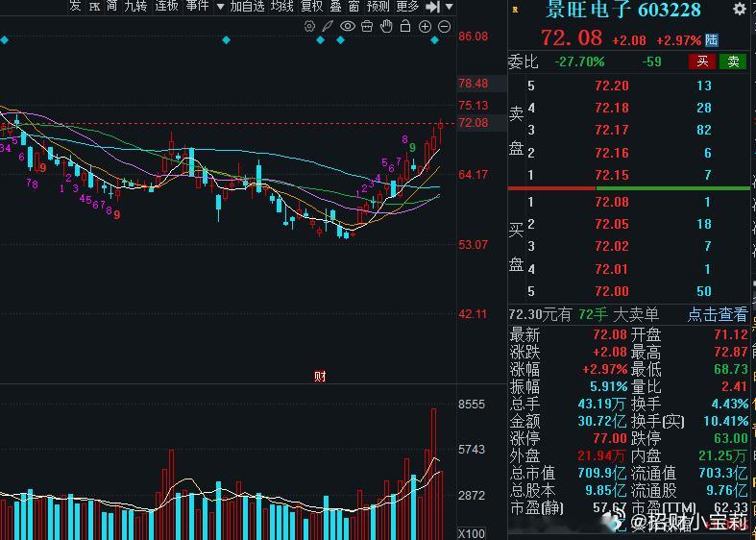Open chart settings gear icon
756x540 pixels.
[309, 27]
